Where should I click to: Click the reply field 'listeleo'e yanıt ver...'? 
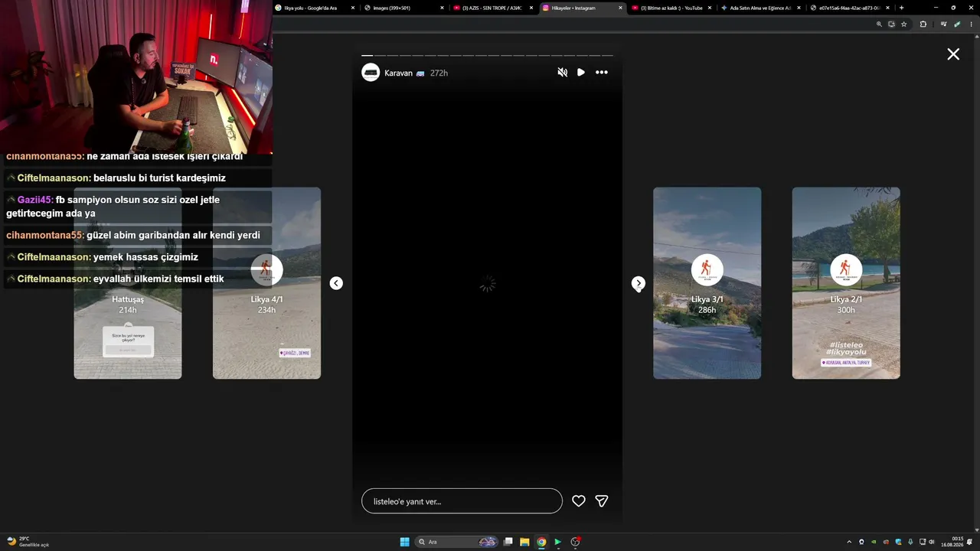click(x=462, y=501)
